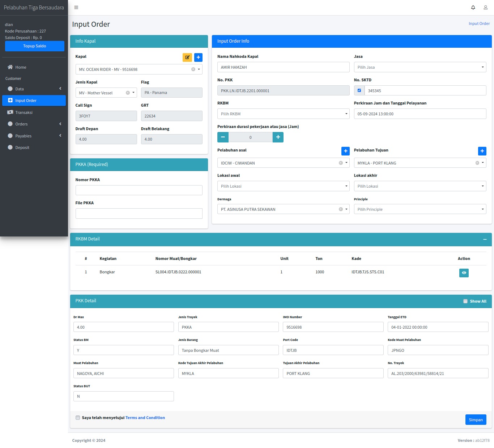Agree to the Terms and Condition checkbox

click(78, 418)
